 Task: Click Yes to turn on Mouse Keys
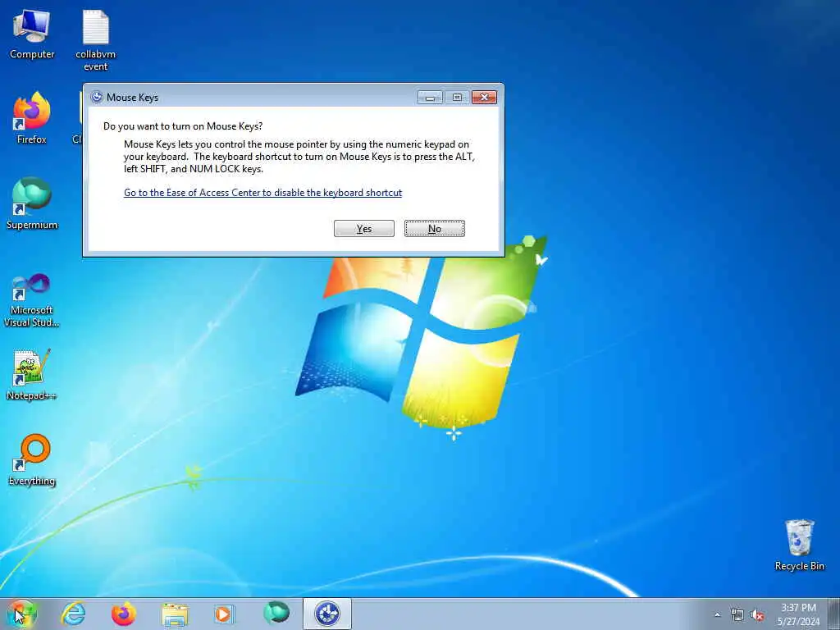(363, 229)
